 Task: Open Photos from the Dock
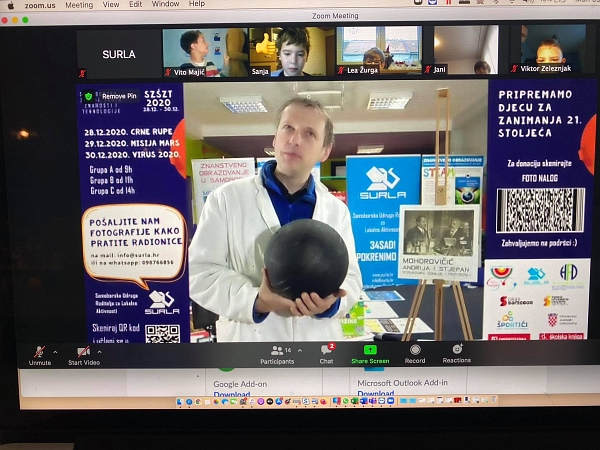click(216, 401)
